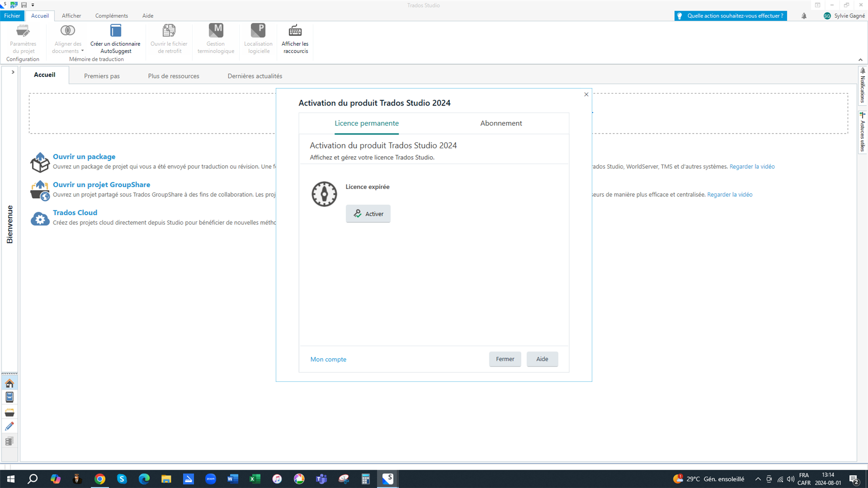This screenshot has width=868, height=488.
Task: Click the Activer button
Action: tap(368, 214)
